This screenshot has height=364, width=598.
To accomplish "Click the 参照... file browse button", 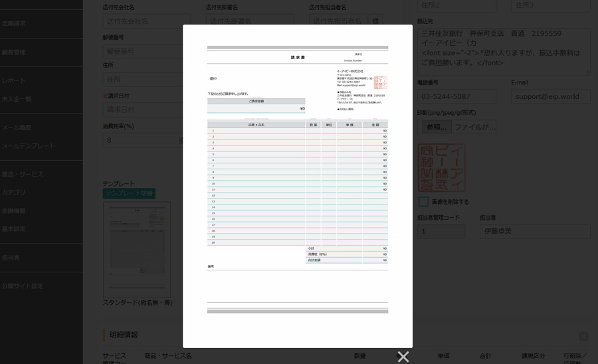I will click(436, 127).
